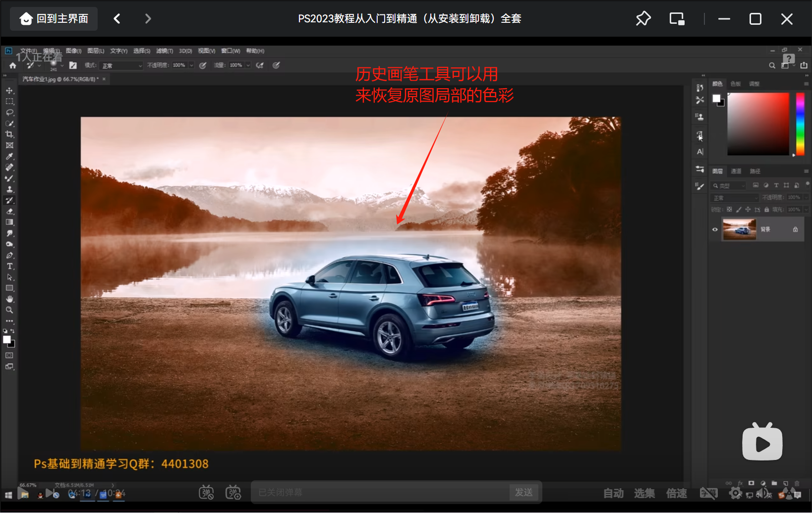Image resolution: width=812 pixels, height=513 pixels.
Task: Go to Photoshop home screen
Action: coord(13,65)
